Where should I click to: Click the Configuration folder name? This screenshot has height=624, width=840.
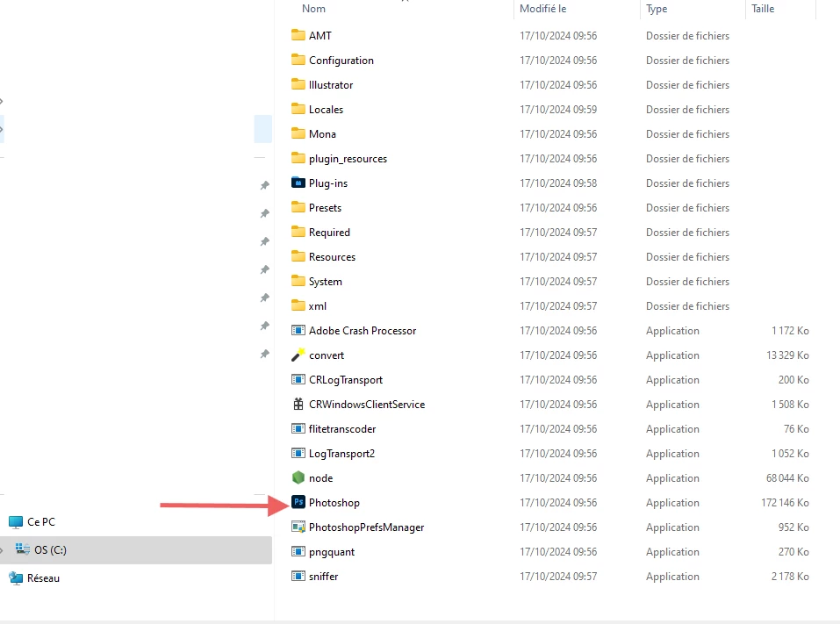tap(341, 61)
